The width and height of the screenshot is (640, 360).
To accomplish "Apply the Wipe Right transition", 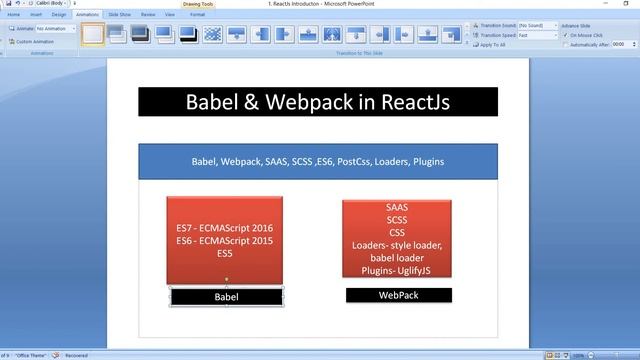I will pyautogui.click(x=284, y=34).
